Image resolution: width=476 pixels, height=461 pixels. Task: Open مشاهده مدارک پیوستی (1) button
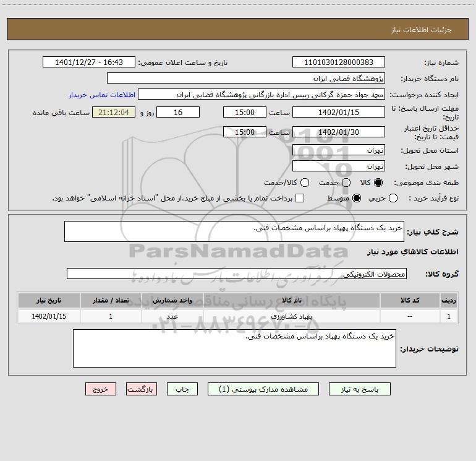pos(263,389)
